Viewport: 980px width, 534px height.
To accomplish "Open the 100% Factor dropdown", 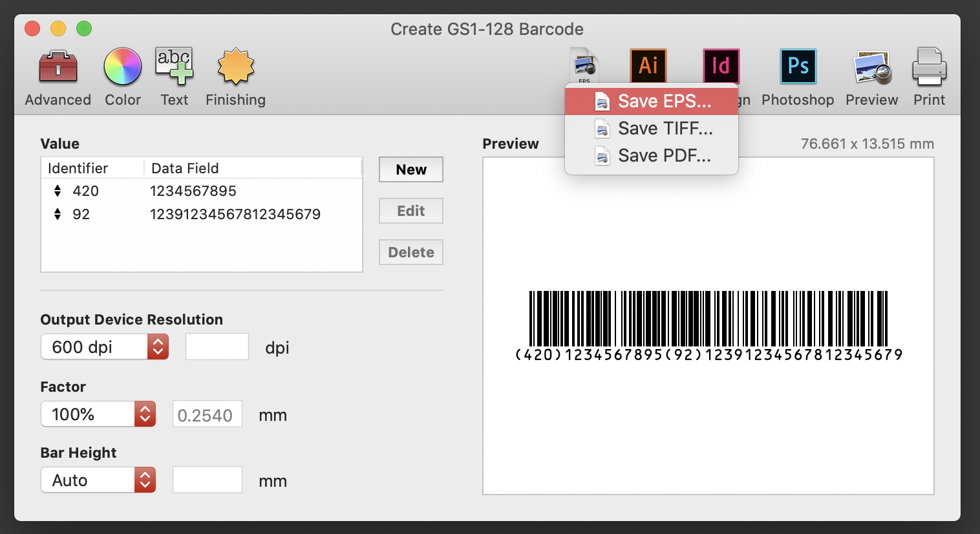I will point(98,414).
